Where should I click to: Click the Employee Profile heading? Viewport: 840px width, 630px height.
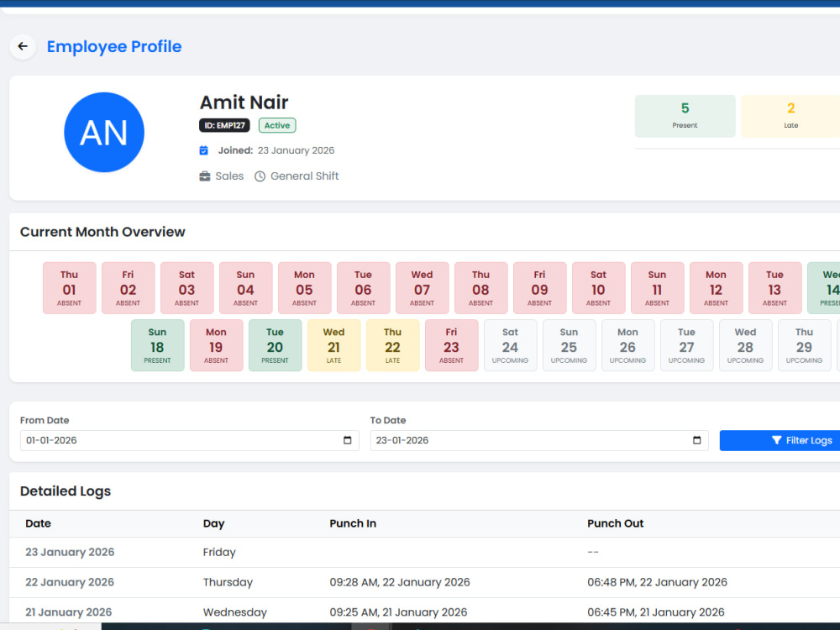coord(114,46)
